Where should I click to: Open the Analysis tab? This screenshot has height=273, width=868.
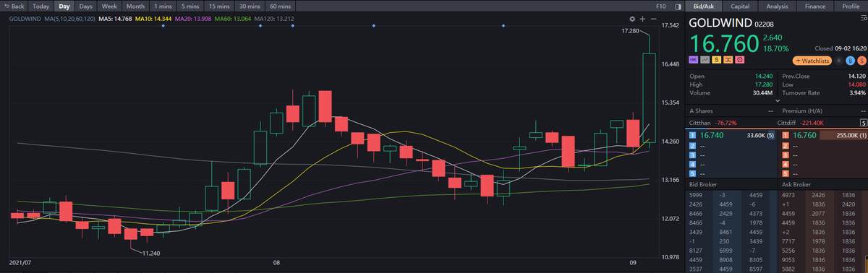pyautogui.click(x=777, y=6)
